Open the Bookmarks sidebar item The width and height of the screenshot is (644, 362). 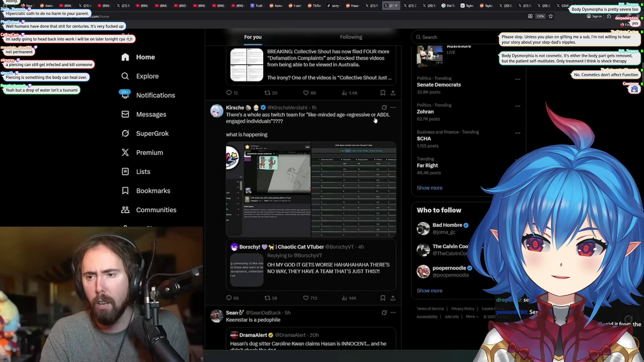[x=153, y=191]
